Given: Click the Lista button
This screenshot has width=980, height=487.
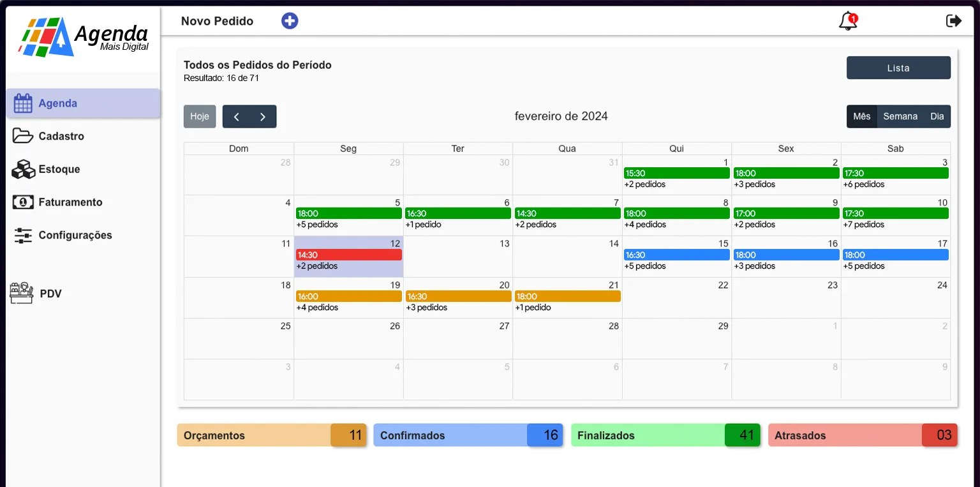Looking at the screenshot, I should point(898,68).
